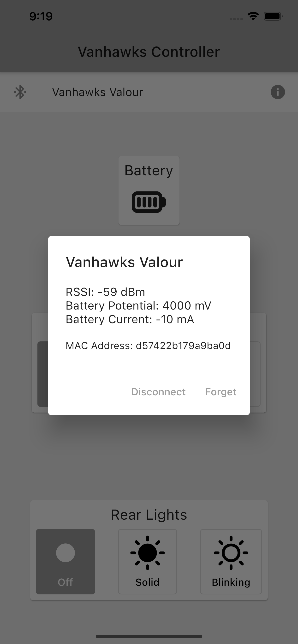Tap the Wi-Fi status icon
The width and height of the screenshot is (298, 644).
pos(253,16)
